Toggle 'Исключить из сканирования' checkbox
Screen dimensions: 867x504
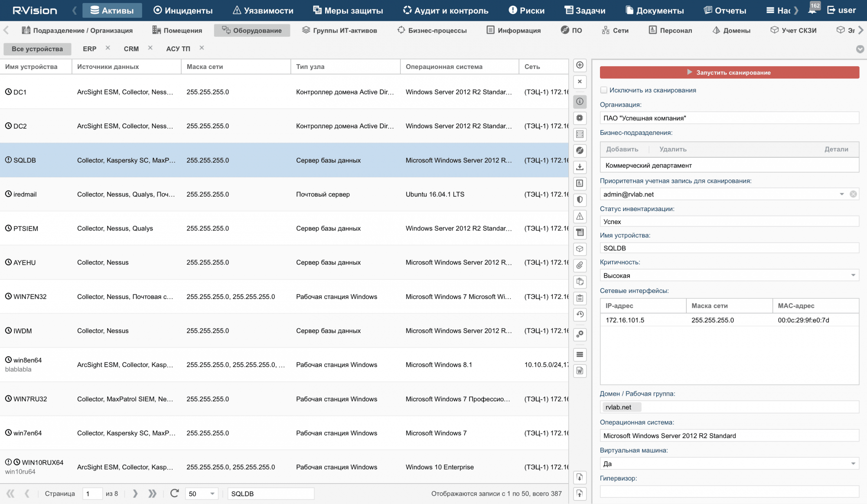[x=604, y=90]
